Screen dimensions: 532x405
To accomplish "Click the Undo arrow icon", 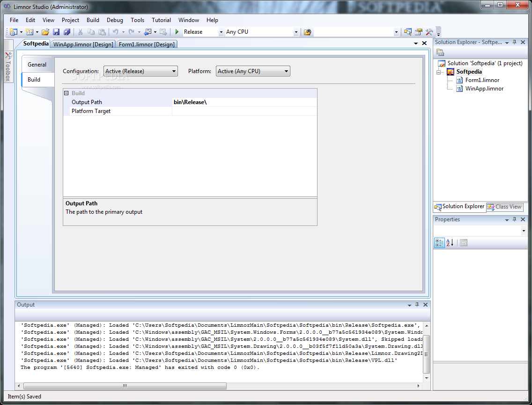I will pyautogui.click(x=116, y=32).
